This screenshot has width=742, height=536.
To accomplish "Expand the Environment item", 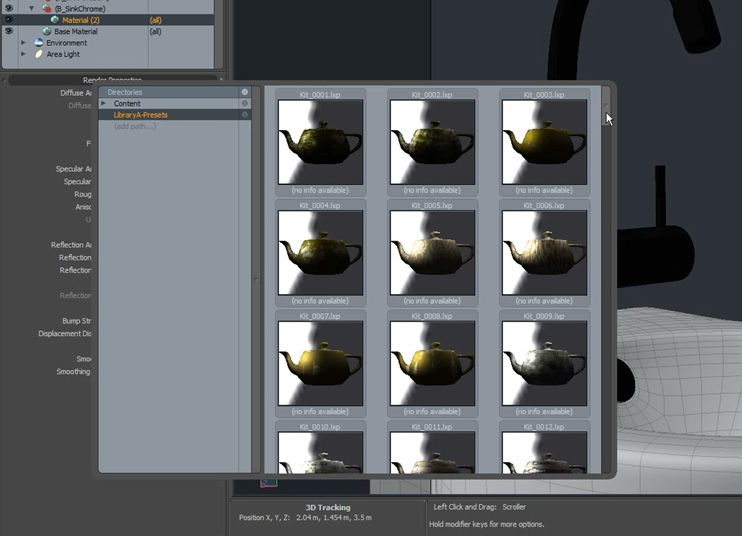I will [x=24, y=43].
